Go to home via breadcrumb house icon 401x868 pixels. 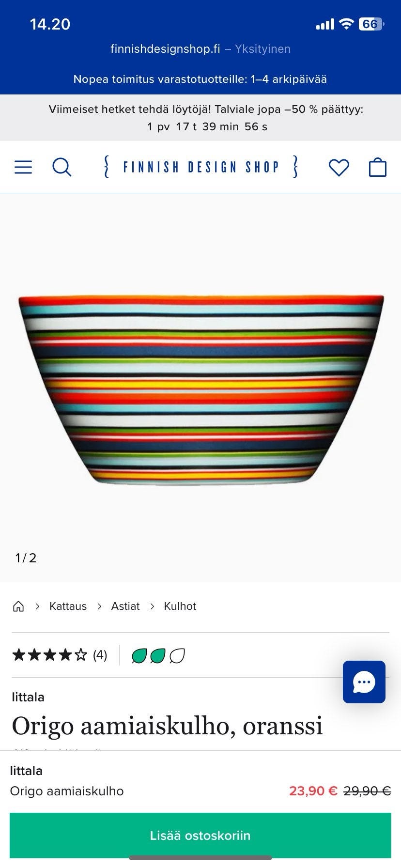click(18, 606)
